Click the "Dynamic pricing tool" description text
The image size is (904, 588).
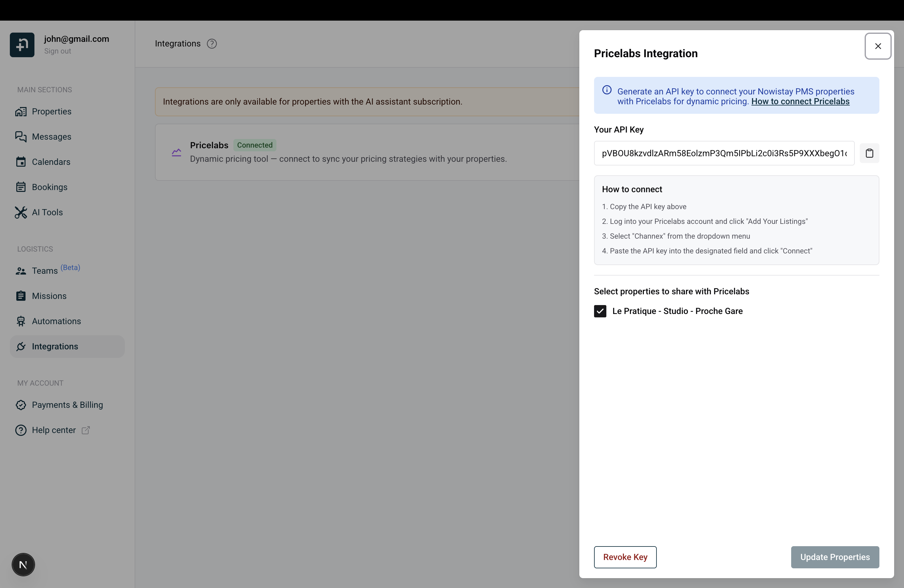tap(348, 159)
